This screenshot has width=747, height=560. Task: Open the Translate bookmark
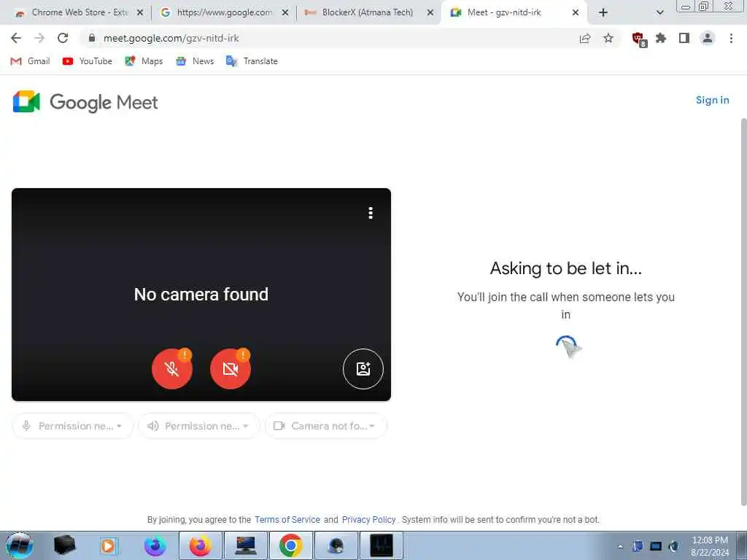tap(252, 61)
